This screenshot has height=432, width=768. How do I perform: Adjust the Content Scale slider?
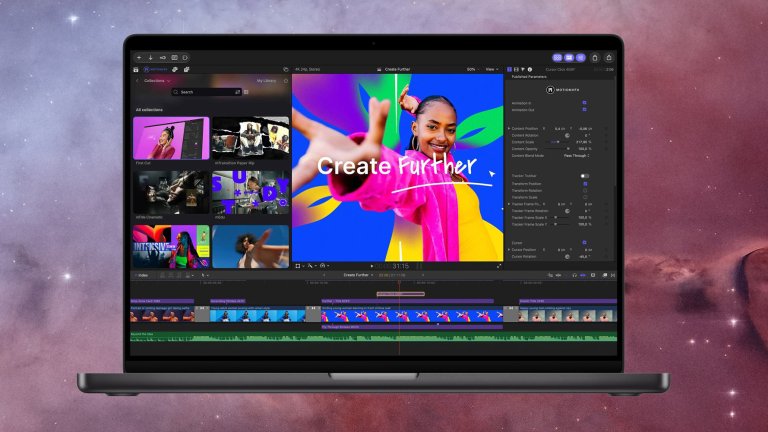tap(556, 142)
